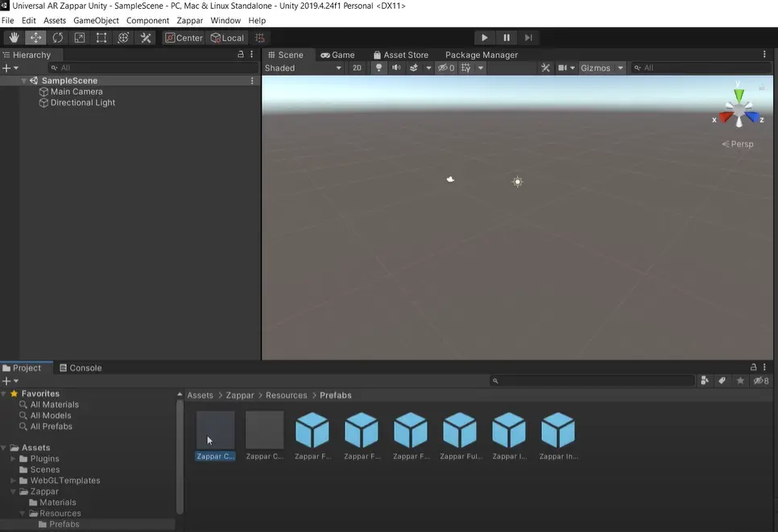Switch to the Game tab
The height and width of the screenshot is (532, 778).
pyautogui.click(x=337, y=55)
